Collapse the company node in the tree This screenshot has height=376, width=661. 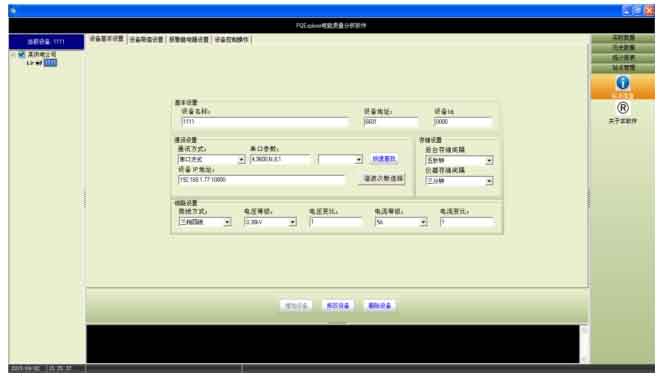[13, 55]
